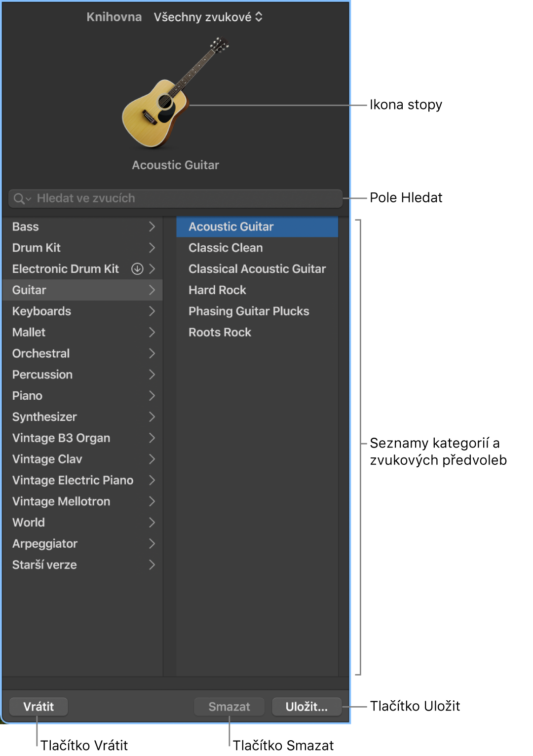Choose the Classic Clean patch
The image size is (533, 756).
[x=226, y=248]
